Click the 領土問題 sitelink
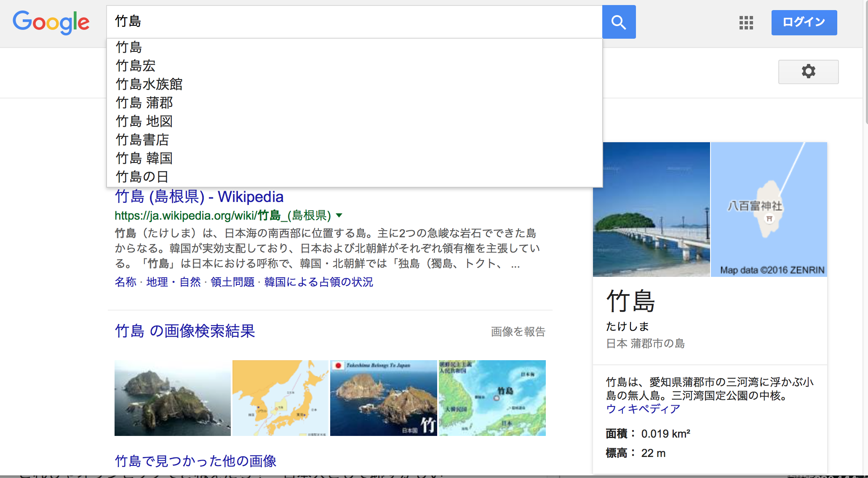The image size is (868, 478). point(232,282)
